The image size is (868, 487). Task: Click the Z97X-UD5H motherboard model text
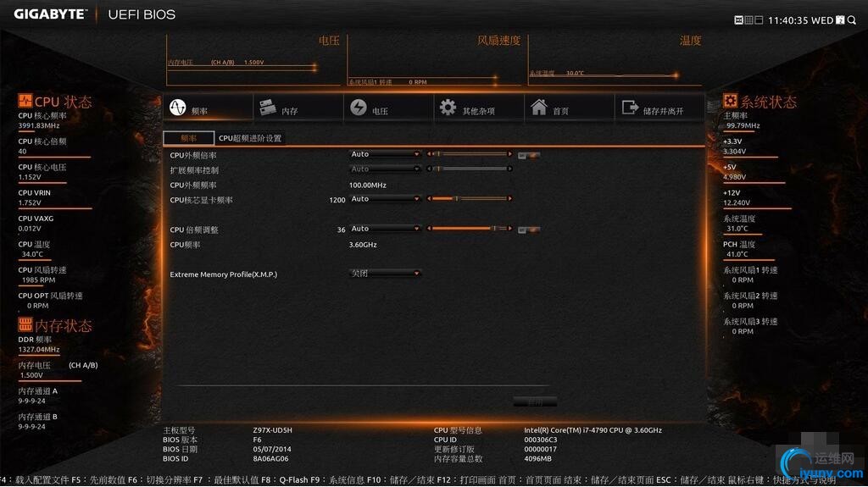[272, 430]
